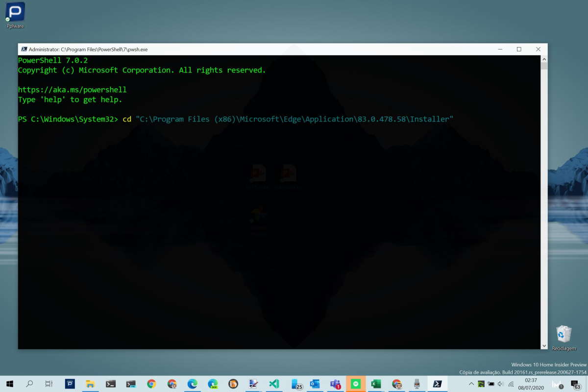This screenshot has width=588, height=392.
Task: Click the Windows Start button
Action: [9, 384]
